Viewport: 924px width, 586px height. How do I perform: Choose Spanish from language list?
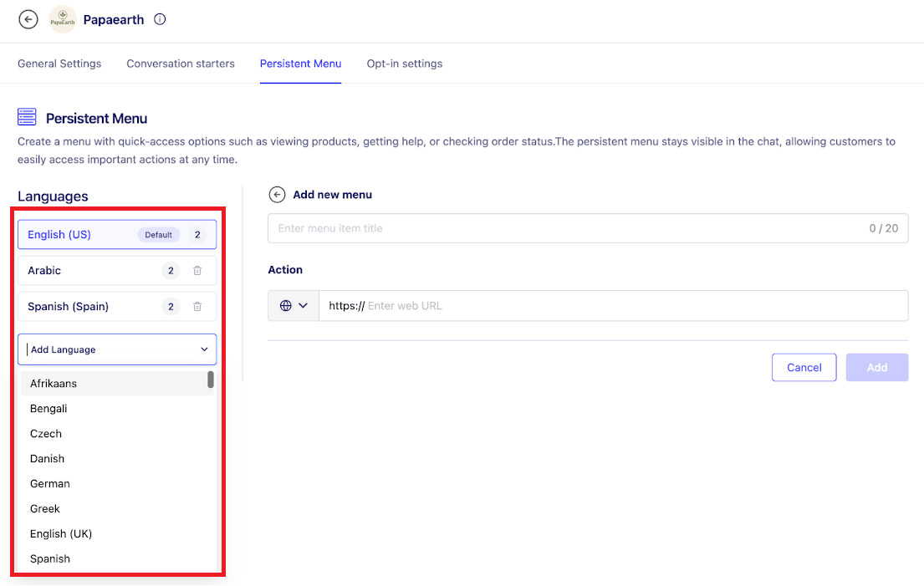pyautogui.click(x=117, y=559)
